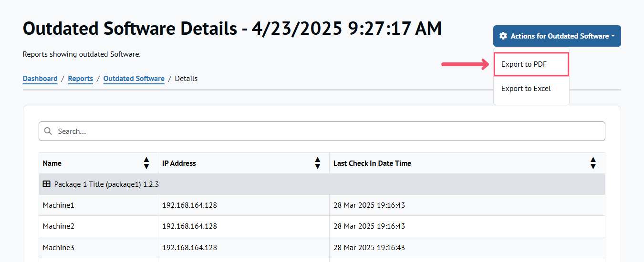Select Package 1 Title group row
Viewport: 644px width, 262px height.
(x=322, y=184)
